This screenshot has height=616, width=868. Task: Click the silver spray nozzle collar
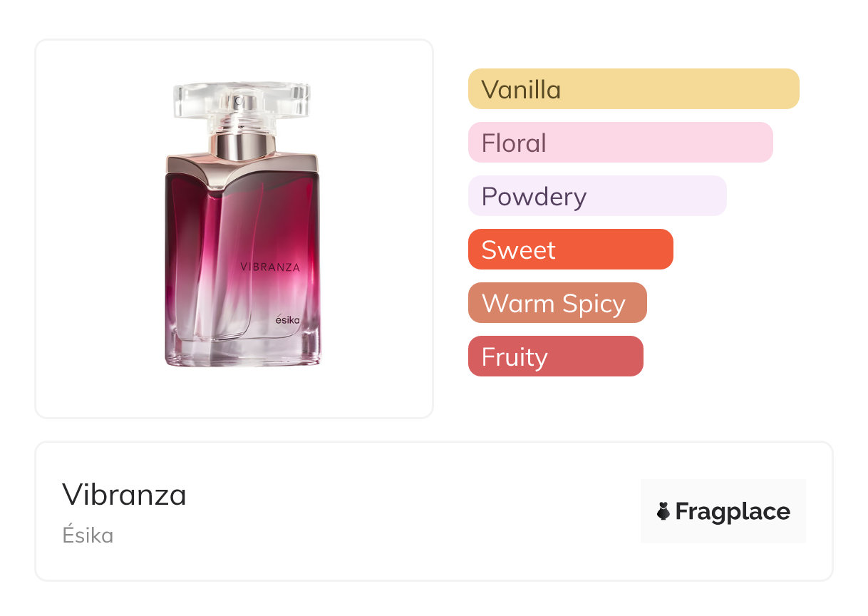tap(242, 145)
